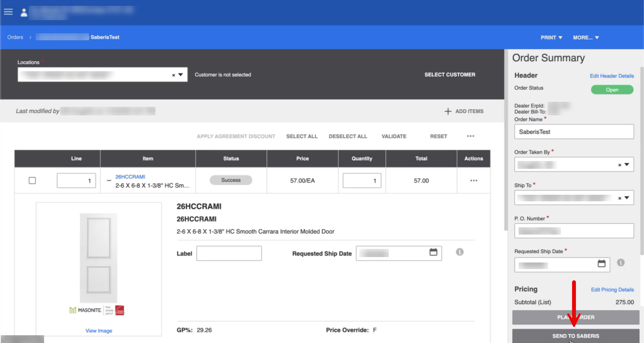Open the Edit Header Details link
The image size is (644, 343).
[612, 76]
